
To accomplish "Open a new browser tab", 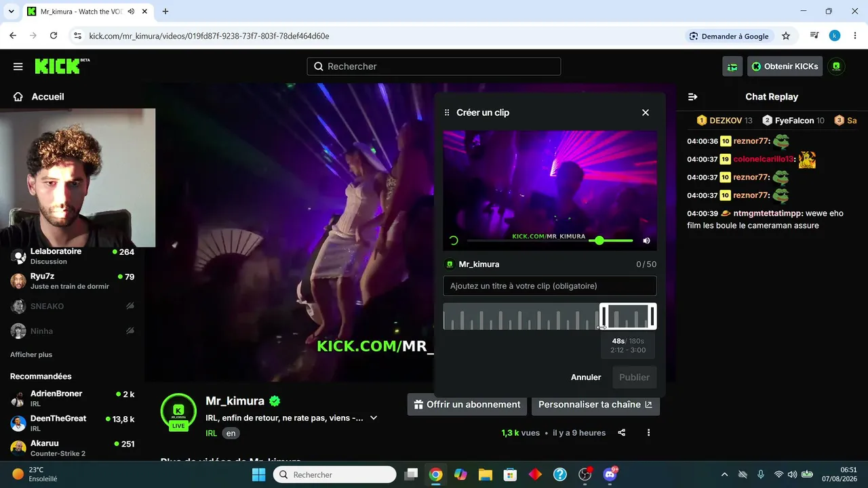I will (165, 12).
